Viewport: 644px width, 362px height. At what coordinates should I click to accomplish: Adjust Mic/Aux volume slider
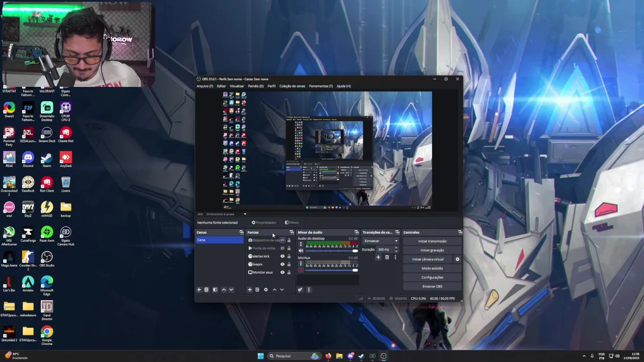tap(332, 270)
